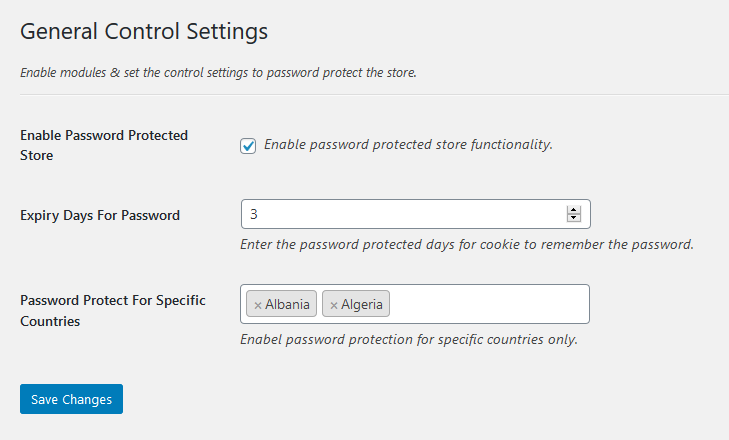Decrease expiry days with the down arrow

[x=573, y=218]
